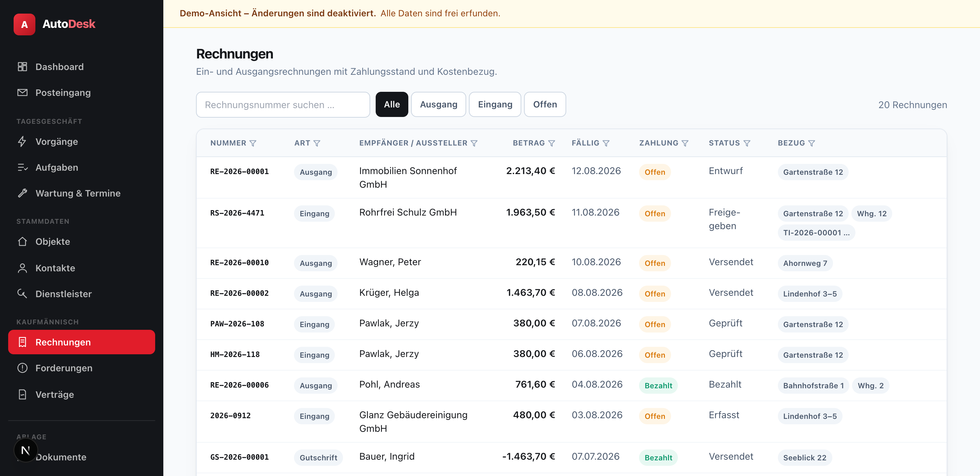Focus the Rechnungsnummer suchen search field
980x476 pixels.
tap(283, 105)
